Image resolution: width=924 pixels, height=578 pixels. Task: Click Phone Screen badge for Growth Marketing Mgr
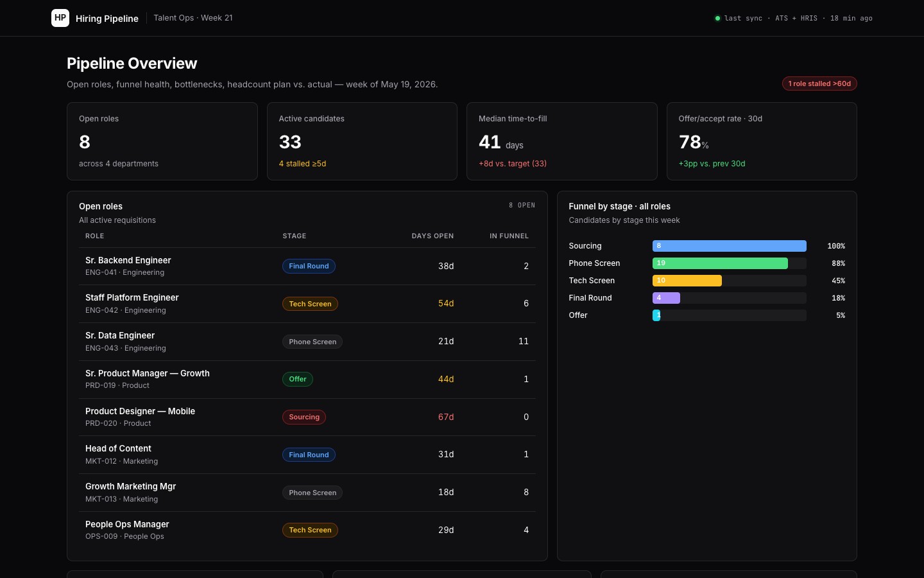[x=312, y=493]
